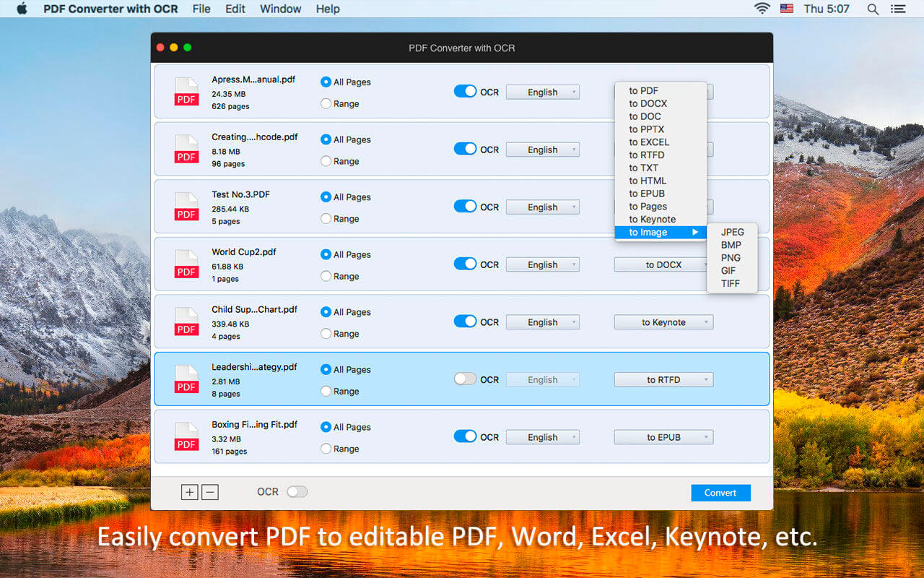Click the PDF icon for Apress.M...anual.pdf

coord(186,92)
